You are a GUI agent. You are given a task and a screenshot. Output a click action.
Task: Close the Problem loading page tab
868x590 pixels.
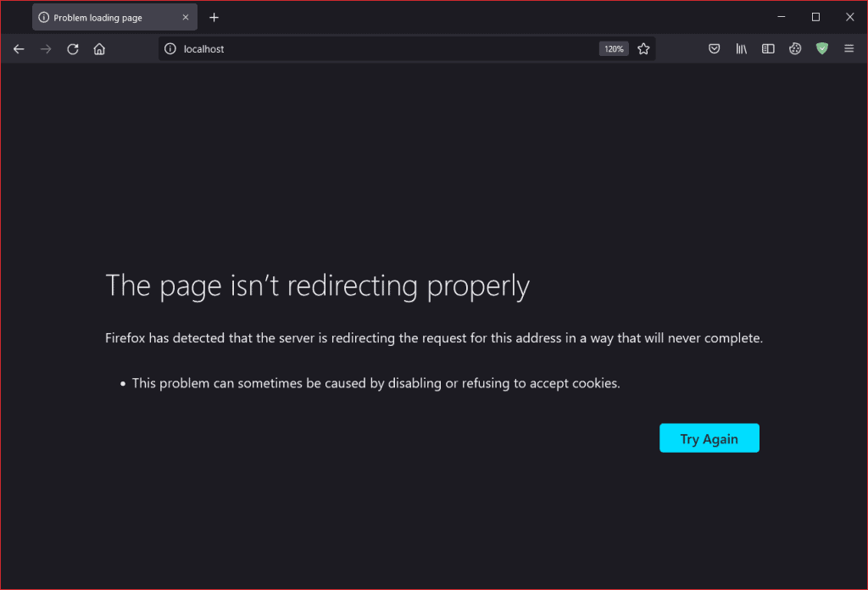tap(186, 18)
